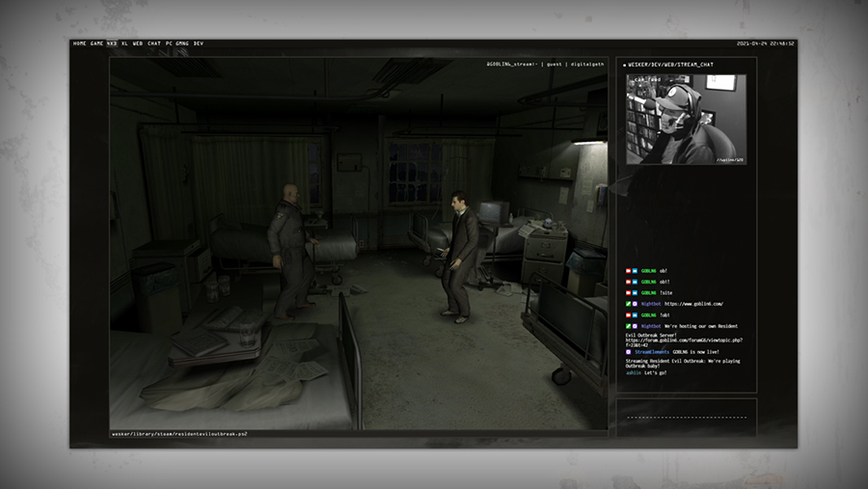The height and width of the screenshot is (489, 868).
Task: Click the red badge on GOBLN6 'ob!' message
Action: point(628,271)
